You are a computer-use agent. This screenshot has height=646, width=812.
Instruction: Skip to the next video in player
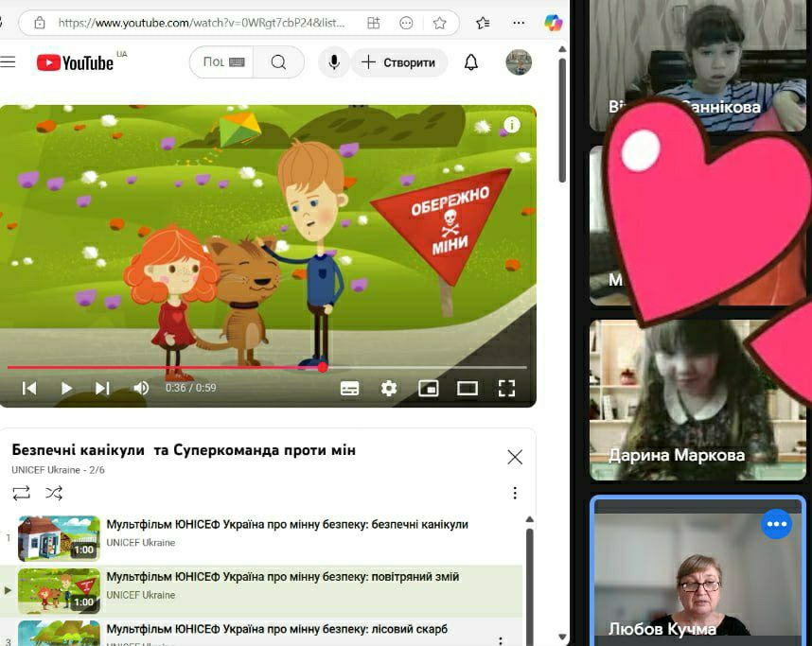pos(102,388)
